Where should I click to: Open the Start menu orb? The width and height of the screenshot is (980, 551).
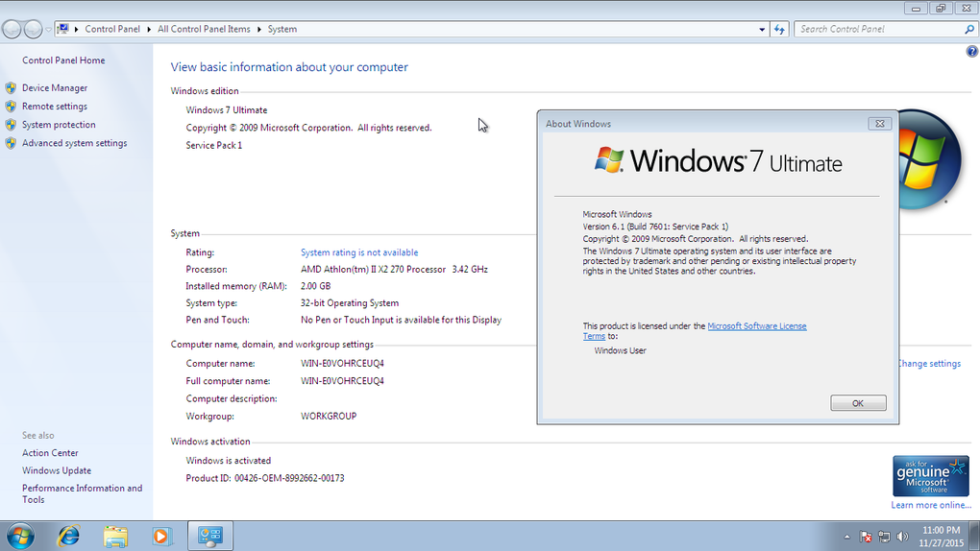click(20, 536)
